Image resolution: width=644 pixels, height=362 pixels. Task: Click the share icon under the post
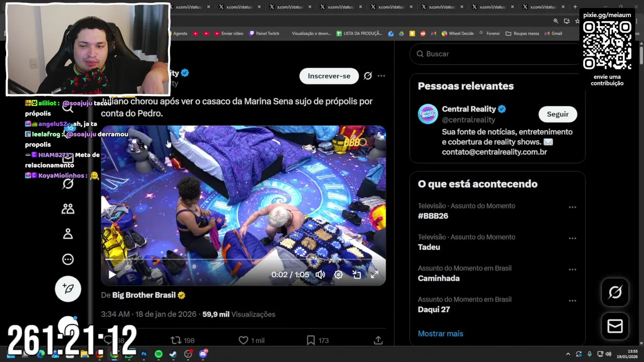[378, 340]
